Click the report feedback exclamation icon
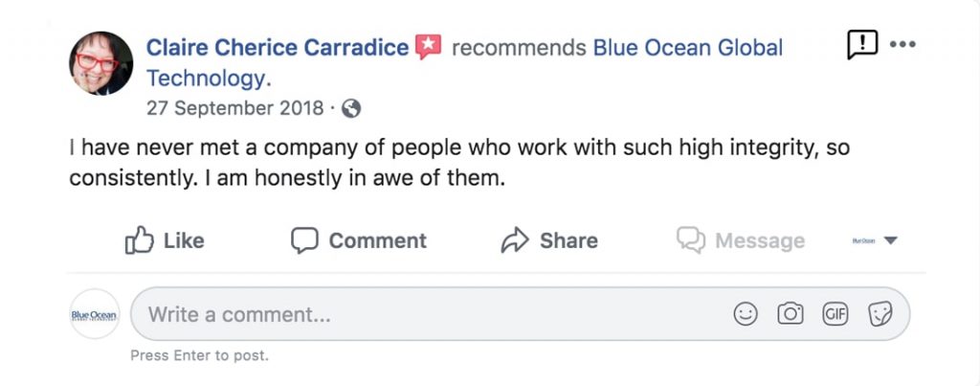 click(861, 44)
